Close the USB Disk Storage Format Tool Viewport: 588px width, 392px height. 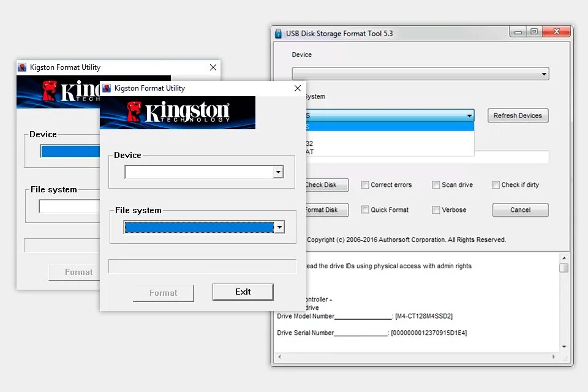click(x=557, y=31)
